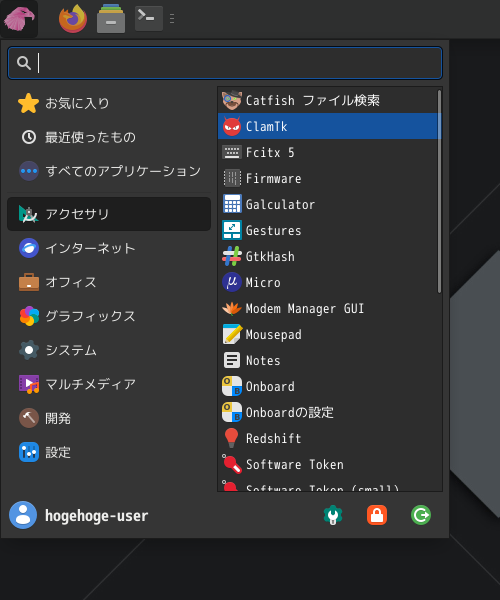Image resolution: width=500 pixels, height=600 pixels.
Task: Show すべてのアプリケーション category
Action: pyautogui.click(x=109, y=171)
